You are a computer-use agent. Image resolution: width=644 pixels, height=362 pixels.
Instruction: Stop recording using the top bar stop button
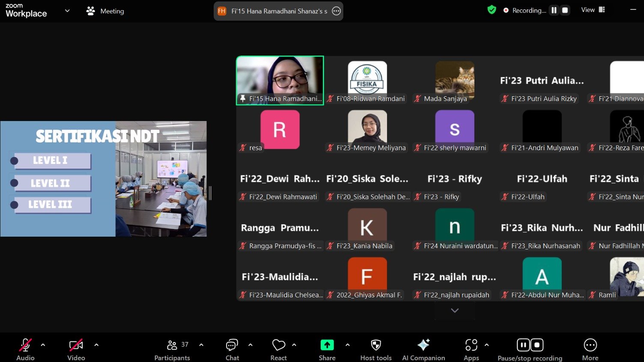pos(565,10)
